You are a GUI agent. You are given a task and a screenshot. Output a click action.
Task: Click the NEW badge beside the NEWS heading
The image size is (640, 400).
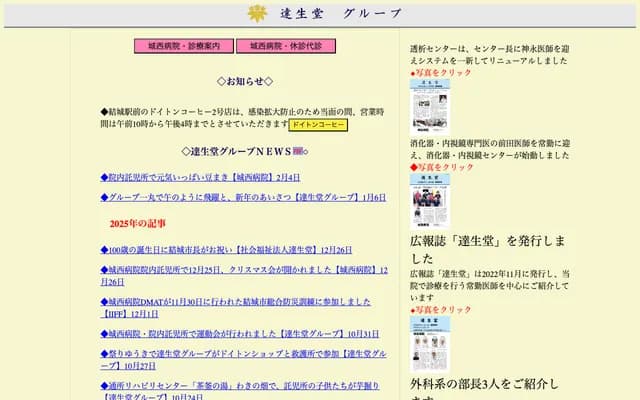297,151
